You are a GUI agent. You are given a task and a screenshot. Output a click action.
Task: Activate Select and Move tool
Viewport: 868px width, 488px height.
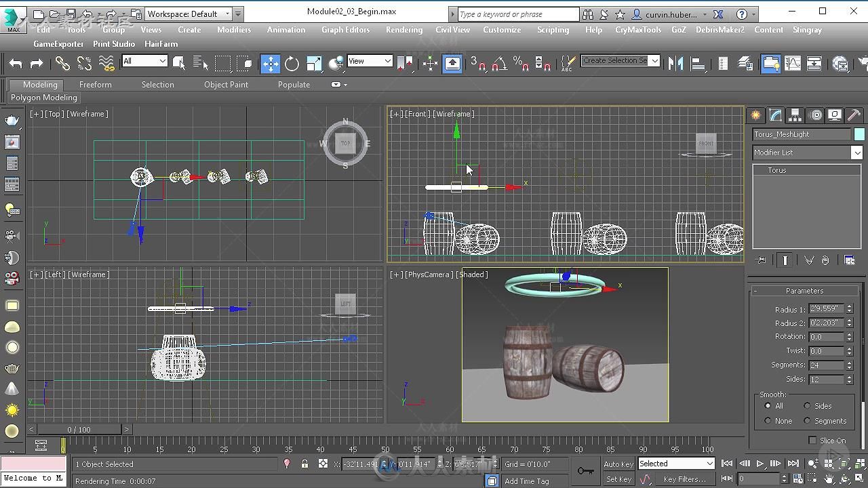tap(270, 64)
